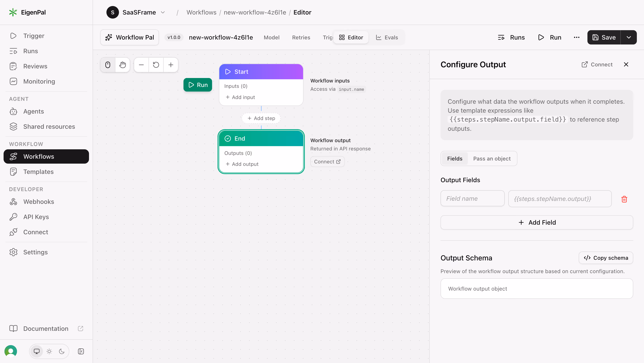Open Documentation external link

click(46, 329)
